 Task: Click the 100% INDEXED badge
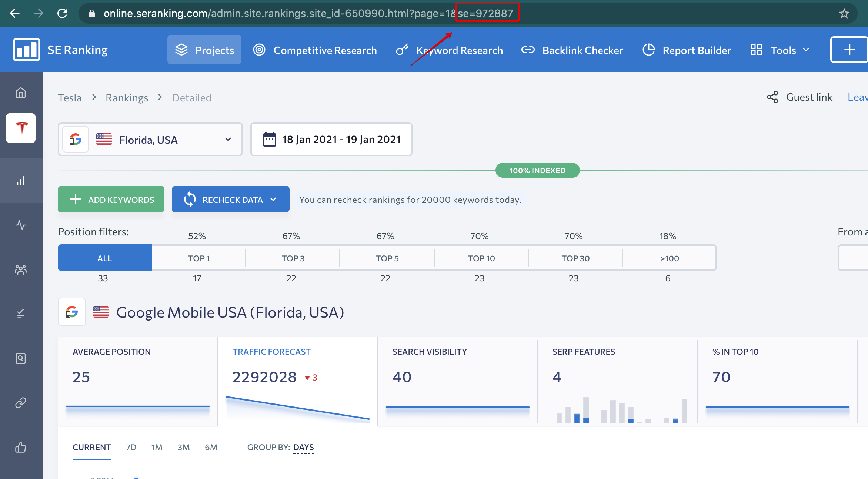pyautogui.click(x=537, y=170)
